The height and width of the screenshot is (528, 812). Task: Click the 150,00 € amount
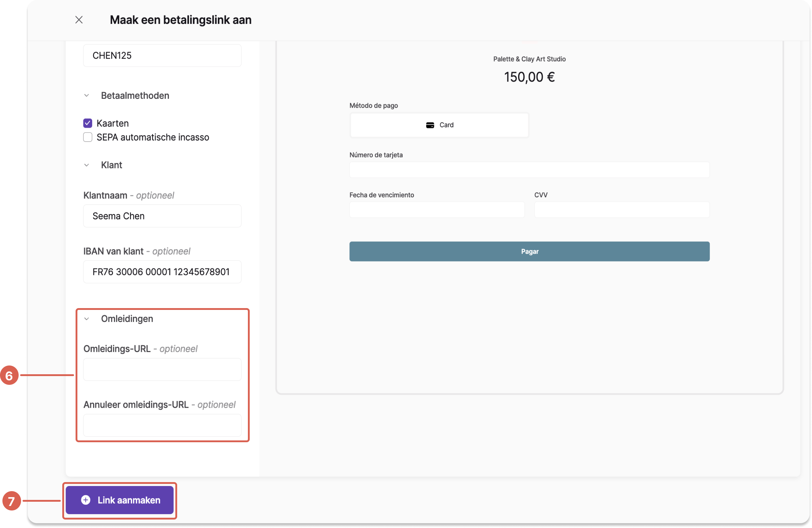[530, 77]
